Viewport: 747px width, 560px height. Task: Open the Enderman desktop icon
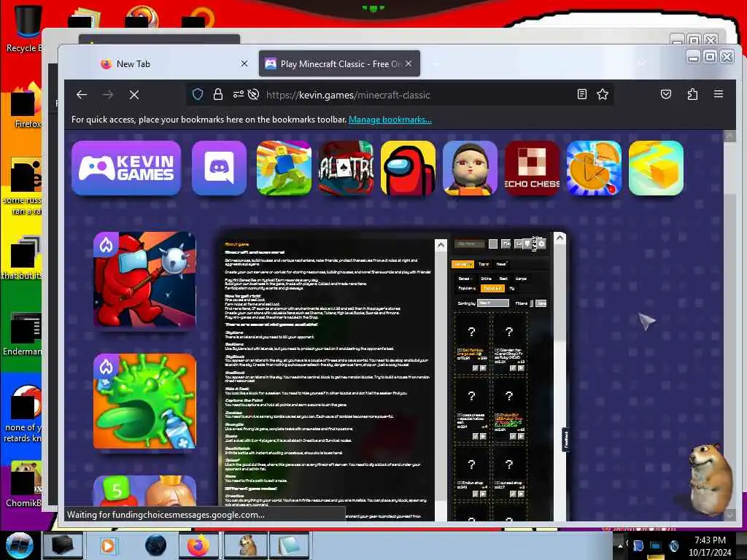pos(24,333)
